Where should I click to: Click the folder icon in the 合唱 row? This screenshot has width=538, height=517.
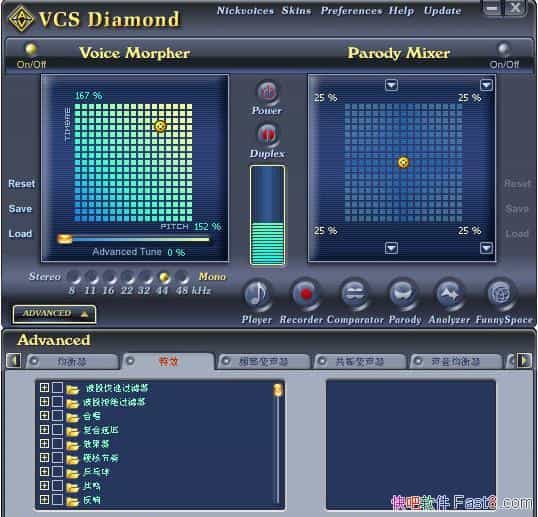72,418
